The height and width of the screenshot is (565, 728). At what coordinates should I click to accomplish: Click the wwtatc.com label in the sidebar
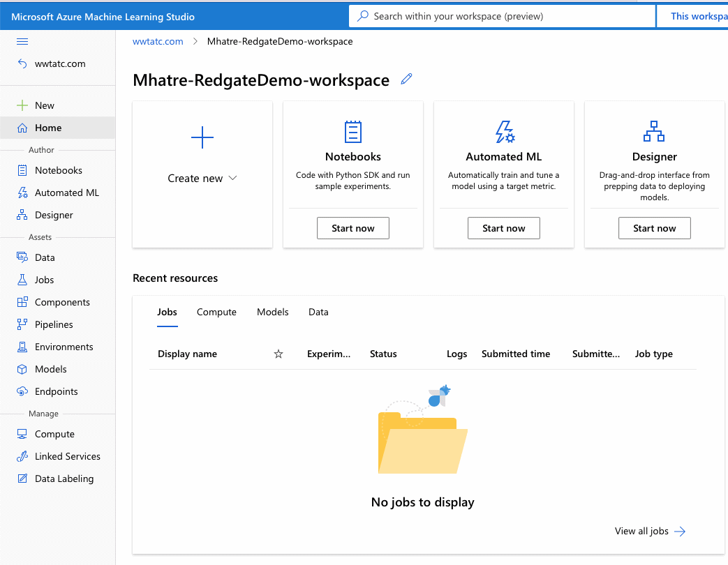click(x=60, y=63)
